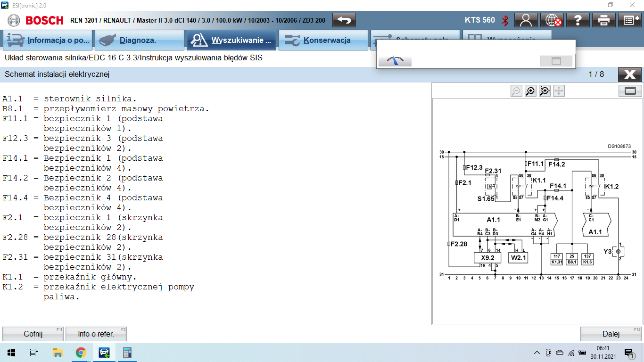The width and height of the screenshot is (644, 362).
Task: Click the printer icon
Action: (604, 20)
